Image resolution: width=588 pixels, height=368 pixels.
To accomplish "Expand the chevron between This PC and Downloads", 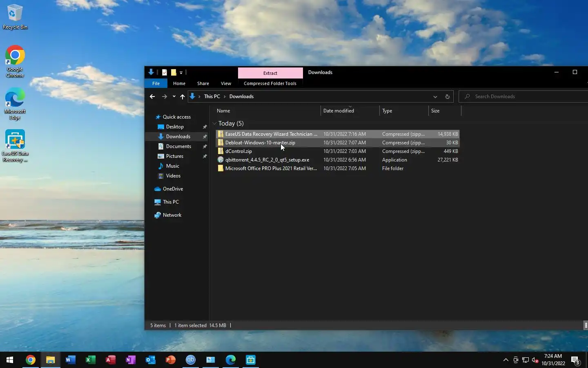I will tap(225, 96).
